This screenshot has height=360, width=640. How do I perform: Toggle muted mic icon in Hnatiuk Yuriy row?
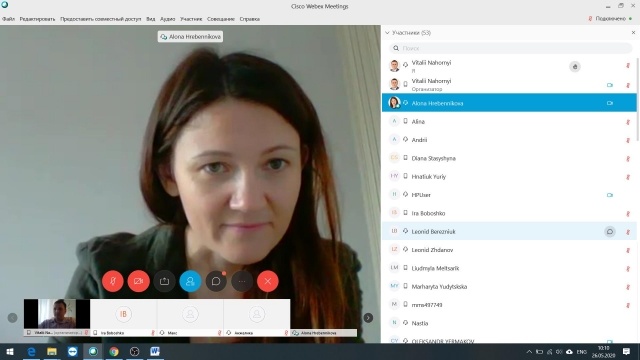[628, 177]
